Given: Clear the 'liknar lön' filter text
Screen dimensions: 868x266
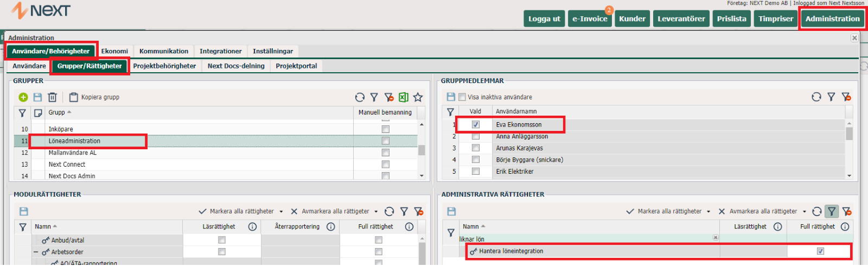Looking at the screenshot, I should tap(716, 238).
